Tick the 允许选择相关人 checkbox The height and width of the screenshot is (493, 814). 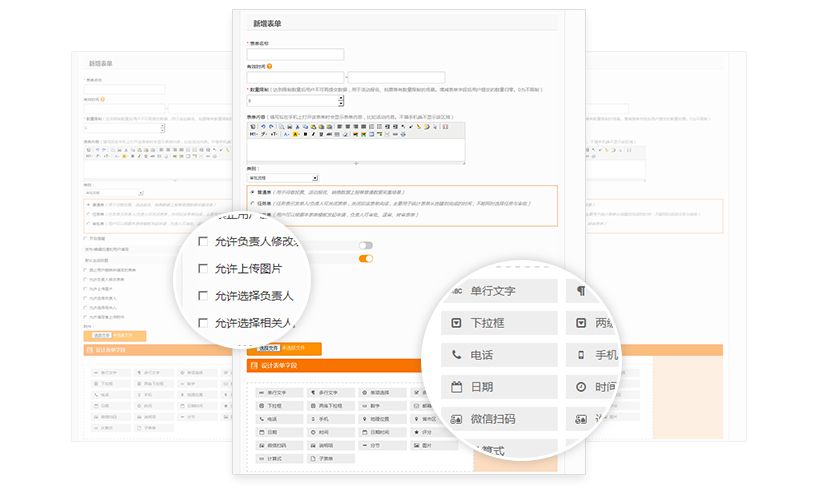point(203,323)
